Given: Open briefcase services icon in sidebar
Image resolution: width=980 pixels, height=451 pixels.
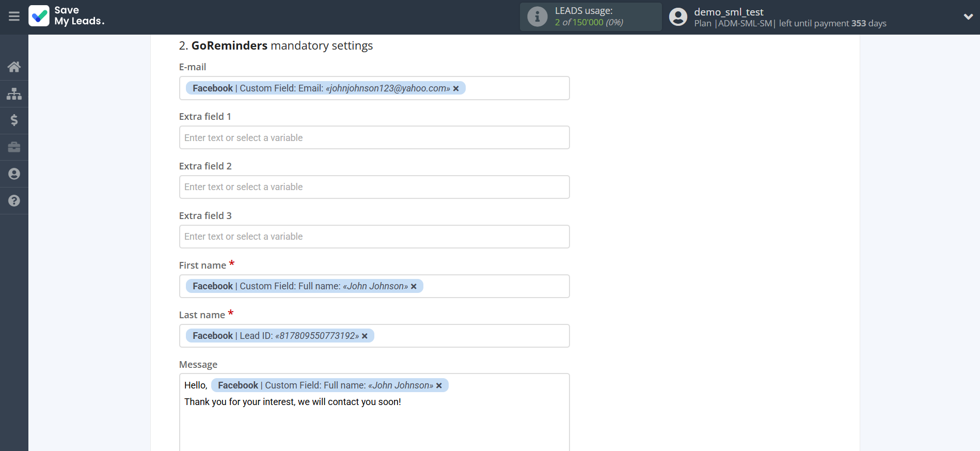Looking at the screenshot, I should tap(14, 147).
